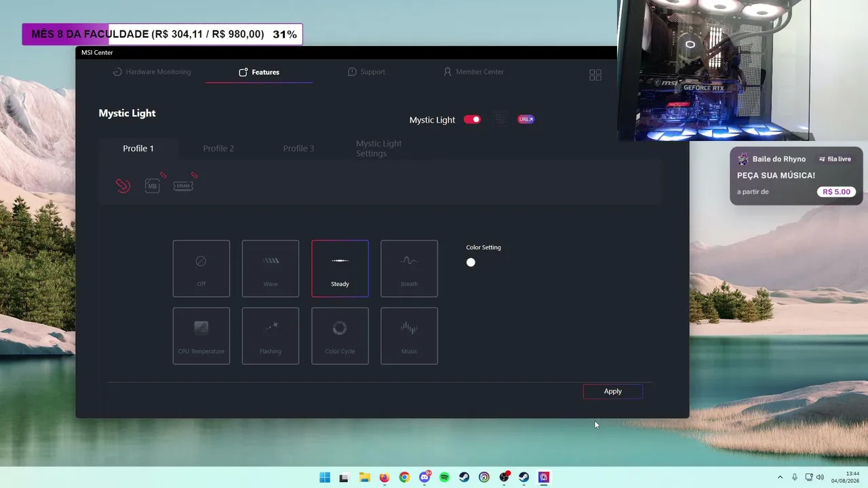
Task: Open the Mystic Light Settings tab
Action: point(379,148)
